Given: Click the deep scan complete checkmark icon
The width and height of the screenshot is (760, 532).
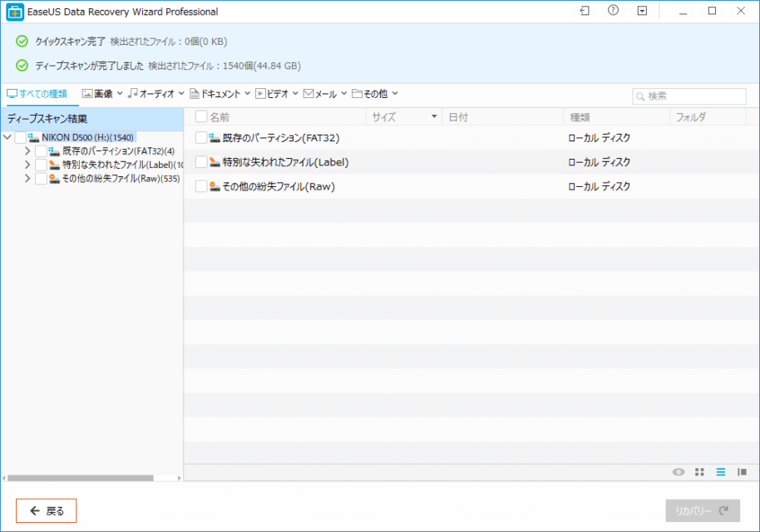Looking at the screenshot, I should (x=22, y=66).
